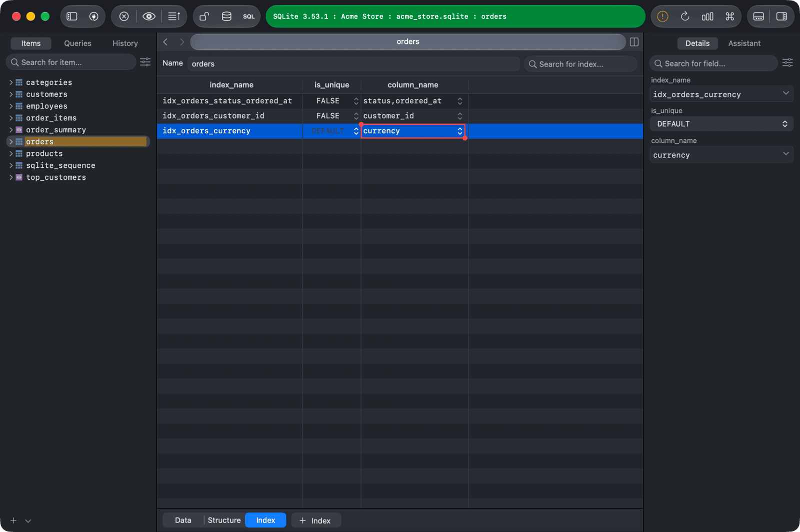Switch to the Structure tab
The height and width of the screenshot is (532, 800).
pyautogui.click(x=224, y=520)
